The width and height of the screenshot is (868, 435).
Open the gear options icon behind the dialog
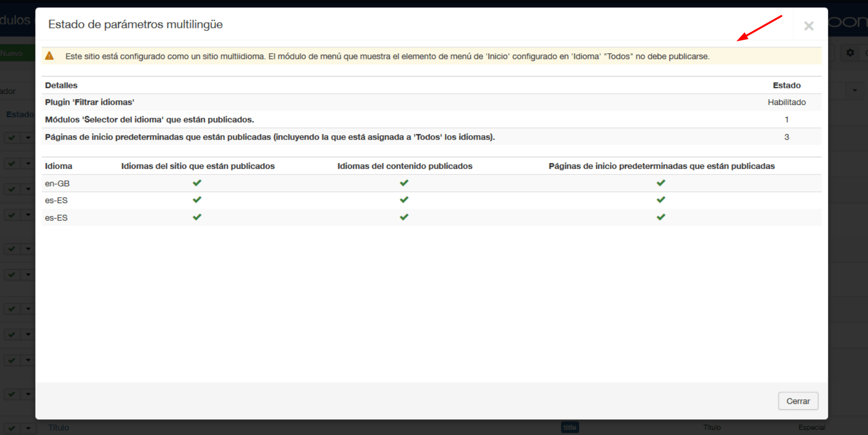(x=850, y=53)
